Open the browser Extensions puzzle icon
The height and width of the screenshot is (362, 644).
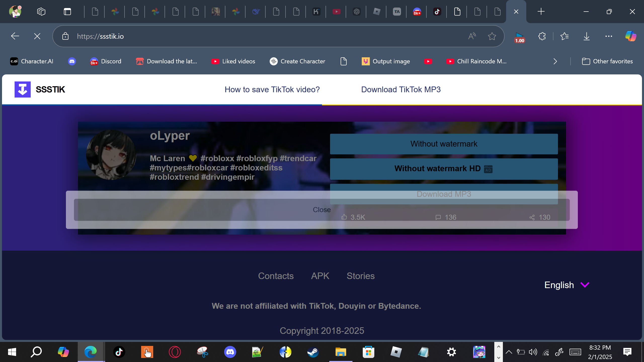point(542,36)
